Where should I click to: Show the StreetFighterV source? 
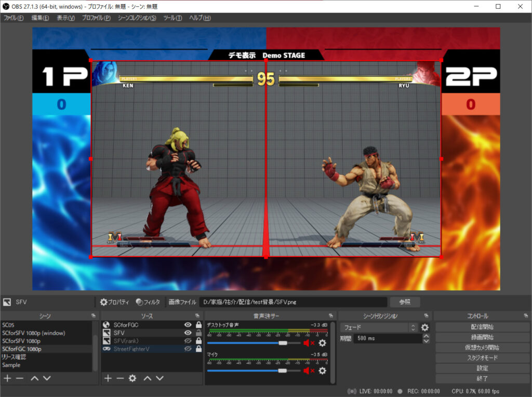[188, 349]
